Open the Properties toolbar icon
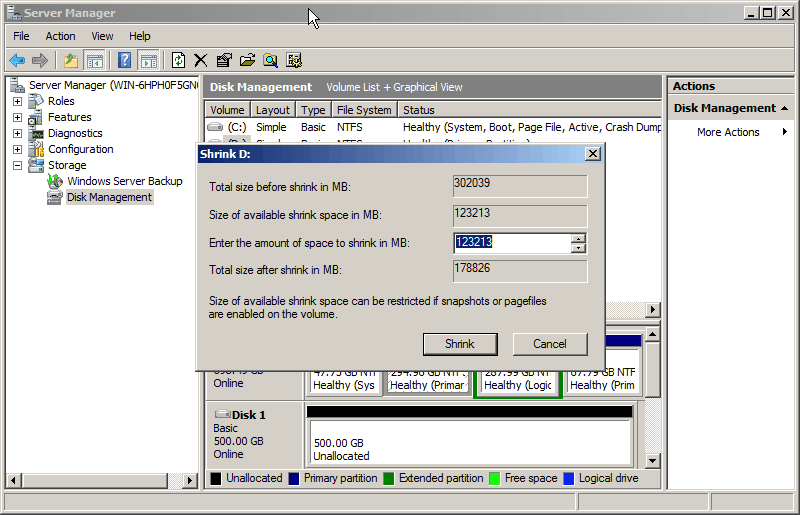The width and height of the screenshot is (800, 515). point(224,60)
